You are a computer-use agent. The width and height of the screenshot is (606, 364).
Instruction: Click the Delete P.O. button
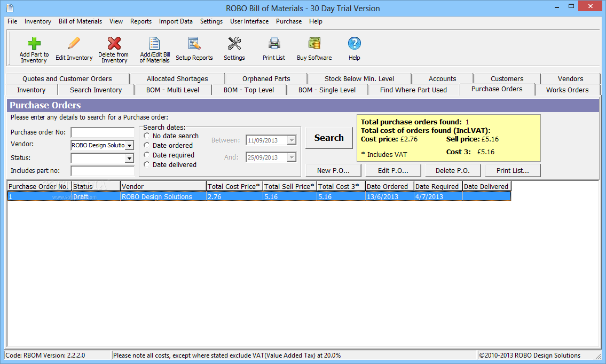453,170
